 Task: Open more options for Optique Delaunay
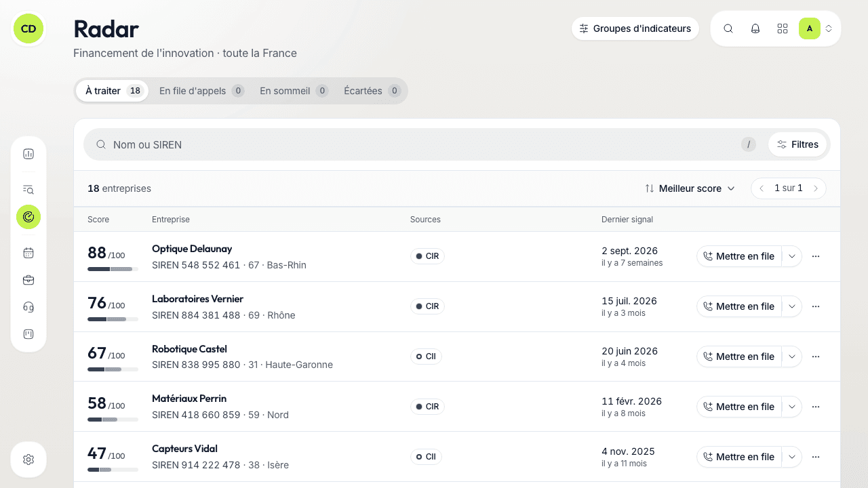pyautogui.click(x=816, y=256)
